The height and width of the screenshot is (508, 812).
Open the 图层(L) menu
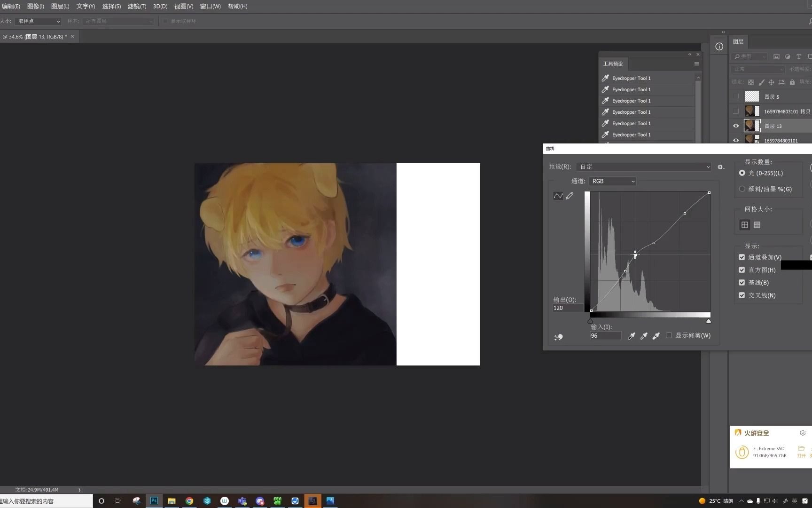coord(60,6)
